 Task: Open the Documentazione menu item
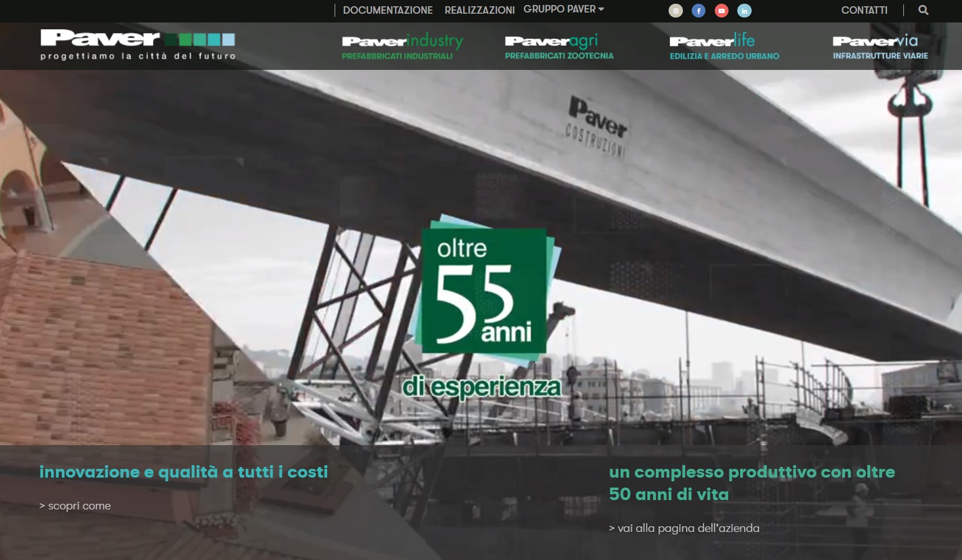pyautogui.click(x=388, y=10)
